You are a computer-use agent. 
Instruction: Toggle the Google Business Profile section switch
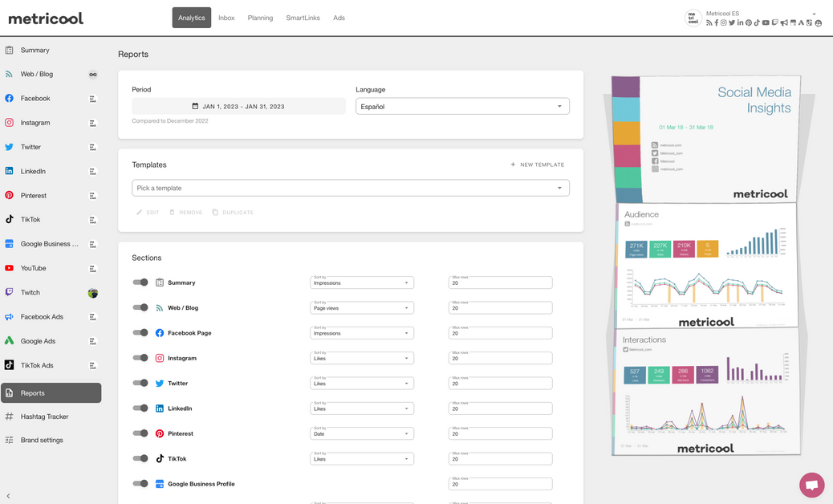(x=140, y=483)
